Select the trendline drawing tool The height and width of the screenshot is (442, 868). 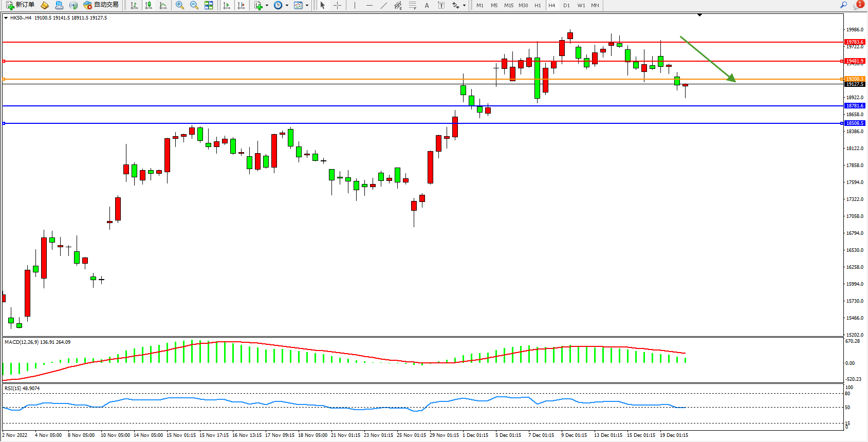coord(384,5)
